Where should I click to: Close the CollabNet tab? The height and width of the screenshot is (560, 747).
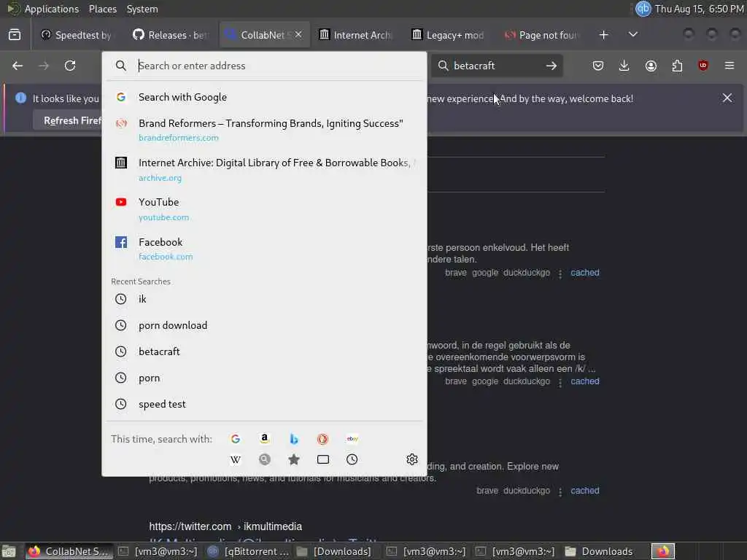298,35
